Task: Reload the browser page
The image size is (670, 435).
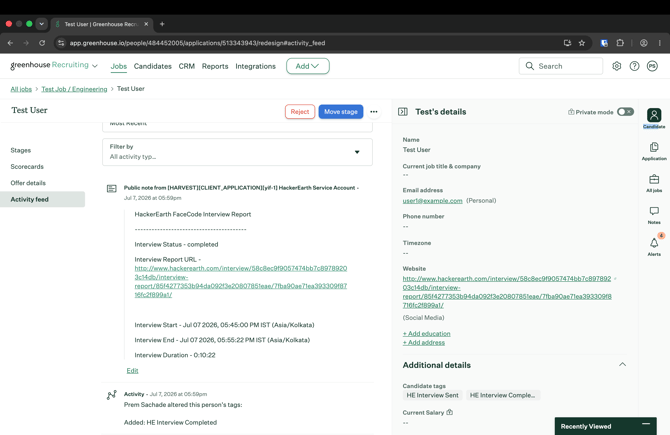Action: 42,43
